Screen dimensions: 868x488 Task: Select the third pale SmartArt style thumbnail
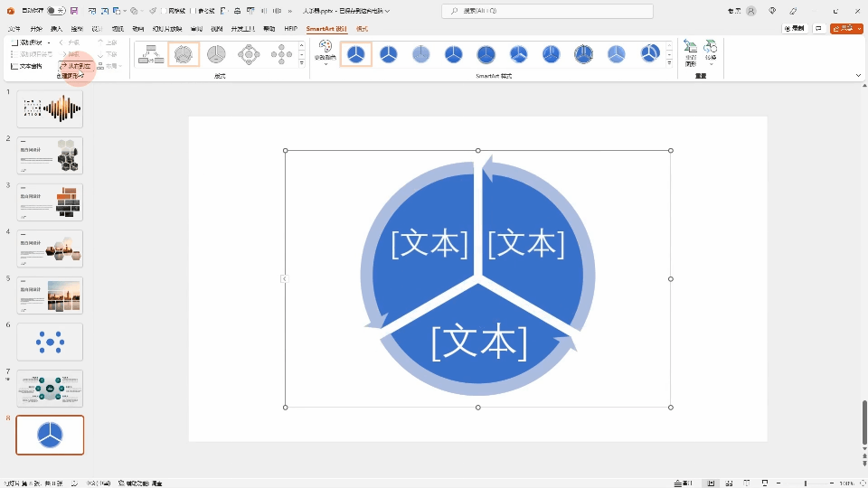[421, 54]
